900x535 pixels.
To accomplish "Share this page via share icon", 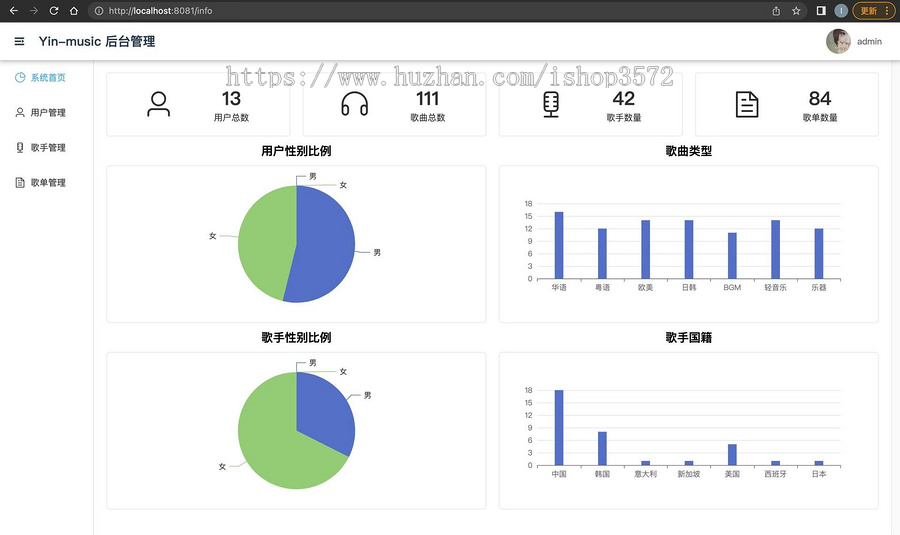I will pyautogui.click(x=776, y=10).
